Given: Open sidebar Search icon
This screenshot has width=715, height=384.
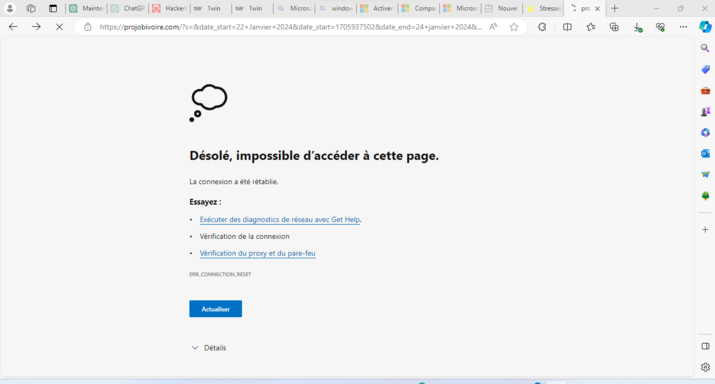Looking at the screenshot, I should [x=705, y=48].
